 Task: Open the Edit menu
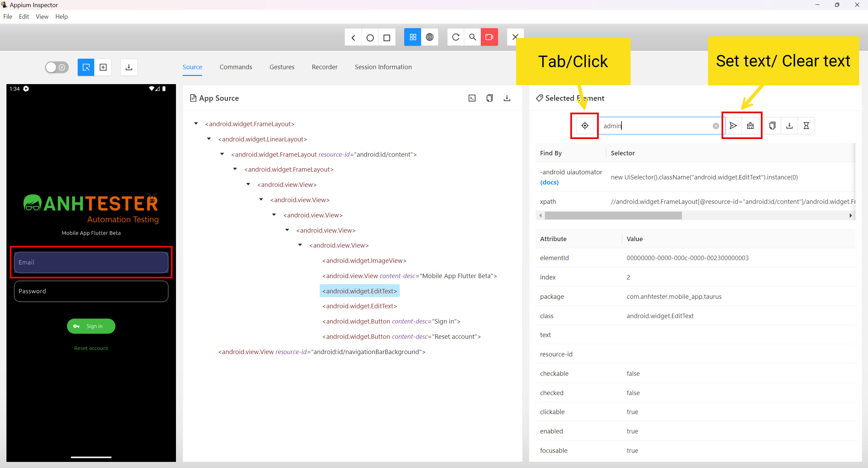(x=24, y=17)
